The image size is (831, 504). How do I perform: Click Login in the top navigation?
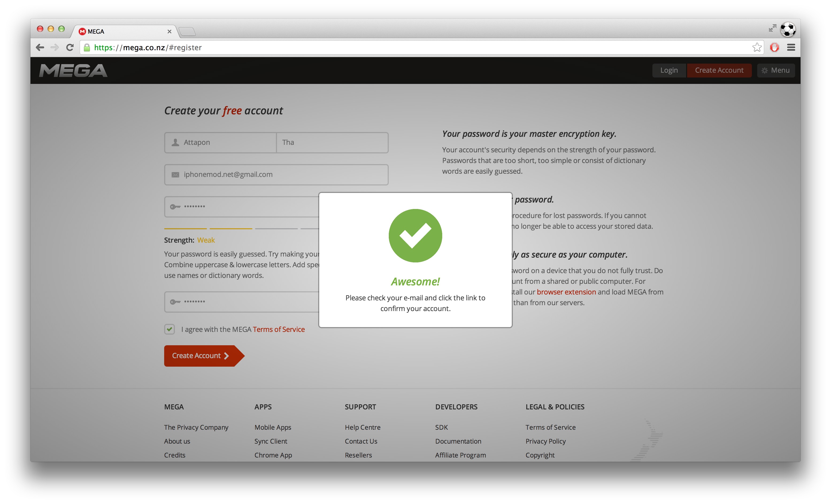(x=669, y=70)
